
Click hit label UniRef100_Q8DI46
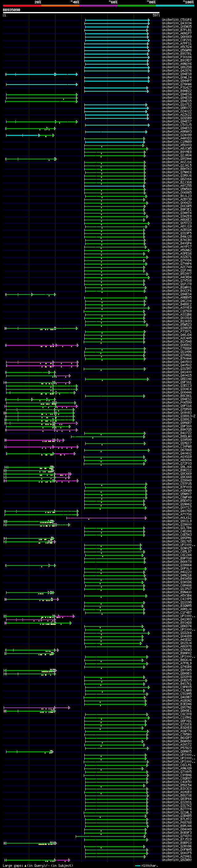click(177, 379)
